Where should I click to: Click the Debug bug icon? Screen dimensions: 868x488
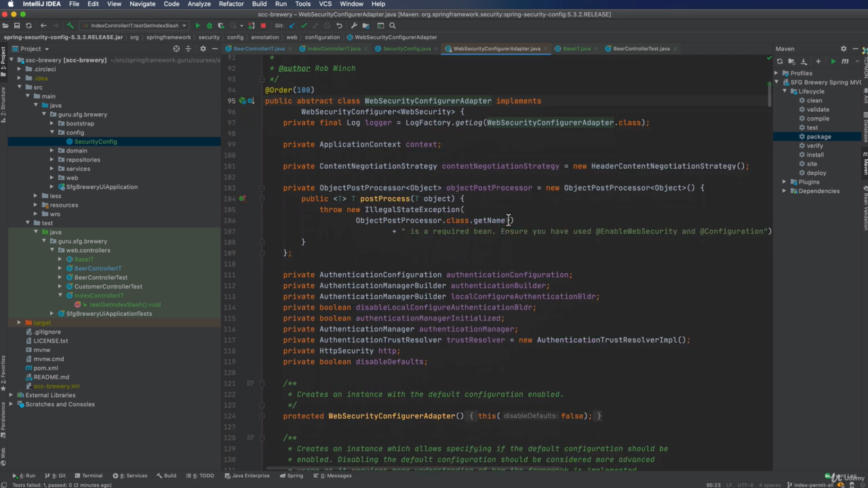(209, 26)
